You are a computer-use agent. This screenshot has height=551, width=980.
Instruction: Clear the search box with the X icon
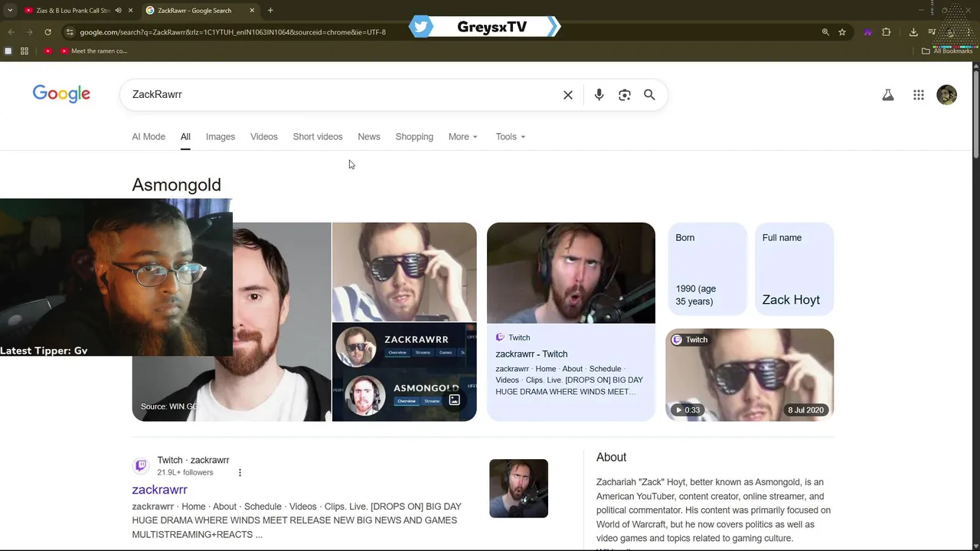(x=568, y=95)
